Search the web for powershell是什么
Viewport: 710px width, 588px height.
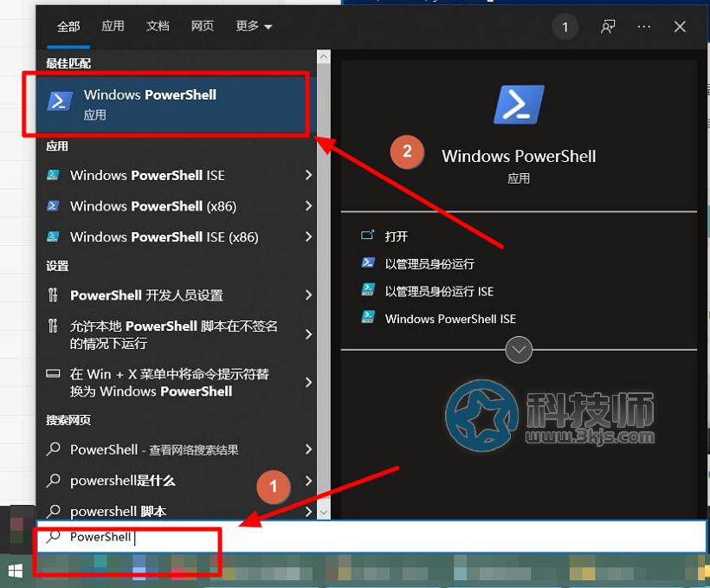(177, 480)
